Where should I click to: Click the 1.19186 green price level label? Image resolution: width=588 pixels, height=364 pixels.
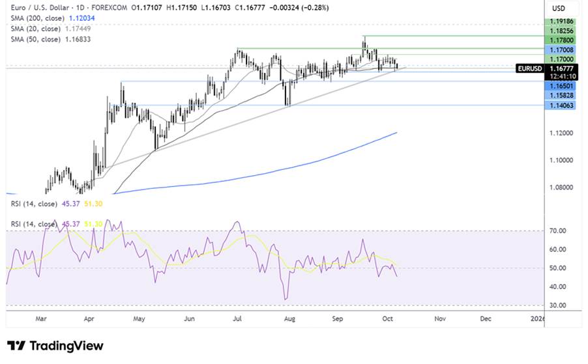pos(559,21)
